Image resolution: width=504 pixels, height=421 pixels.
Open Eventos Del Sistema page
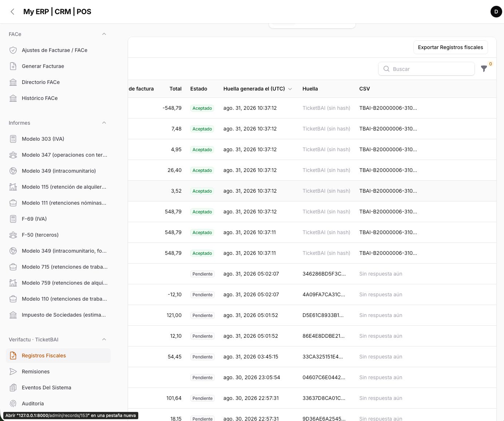point(58,388)
